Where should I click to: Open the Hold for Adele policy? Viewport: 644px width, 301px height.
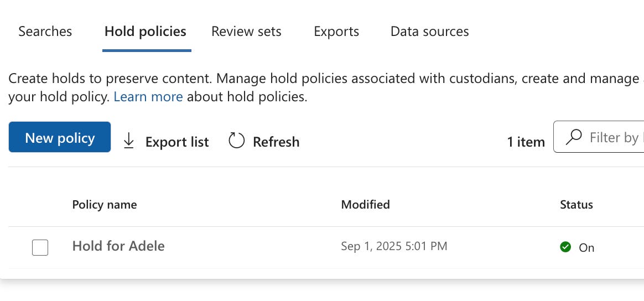[x=118, y=246]
